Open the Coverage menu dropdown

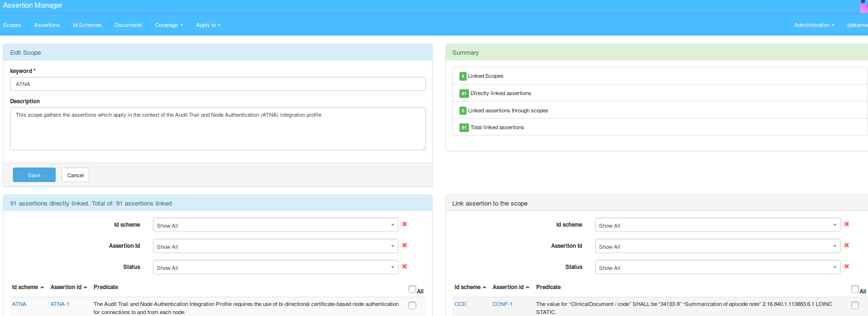click(x=169, y=25)
